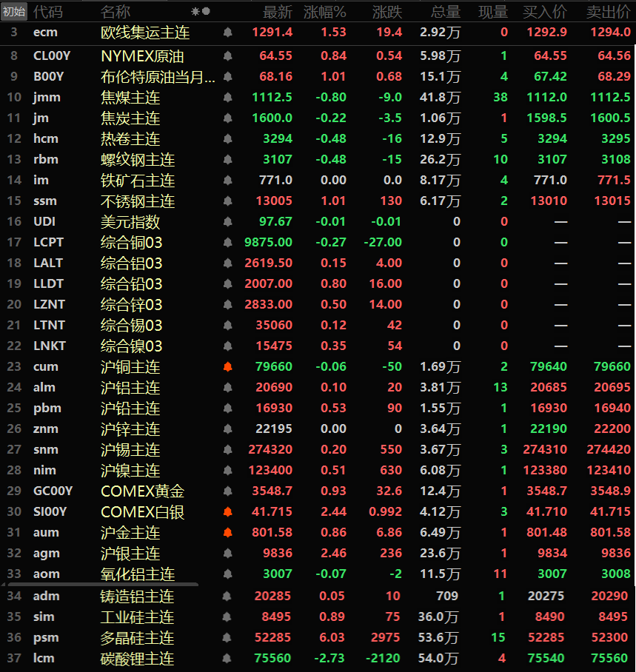Viewport: 636px width, 672px height.
Task: Click the 名称 column header
Action: point(116,12)
